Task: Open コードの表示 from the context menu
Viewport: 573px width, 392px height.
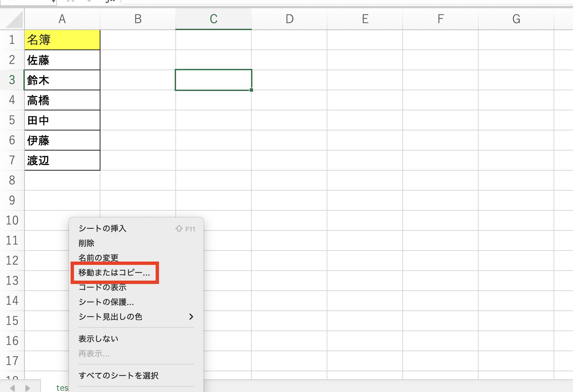Action: coord(102,287)
